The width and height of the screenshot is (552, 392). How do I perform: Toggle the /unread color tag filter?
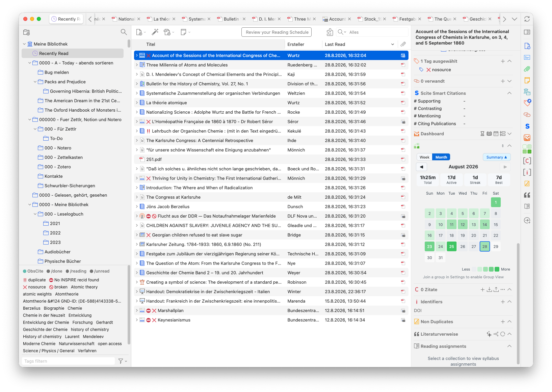point(100,271)
